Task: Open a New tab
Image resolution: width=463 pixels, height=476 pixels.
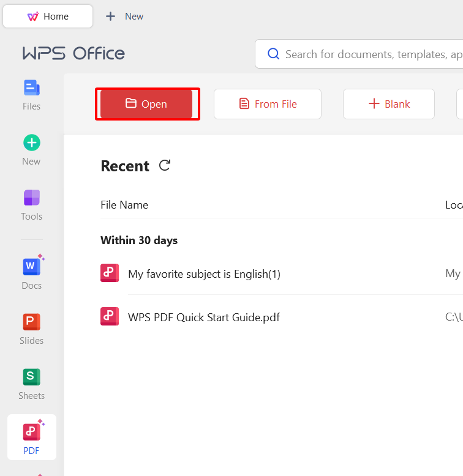Action: click(x=124, y=17)
